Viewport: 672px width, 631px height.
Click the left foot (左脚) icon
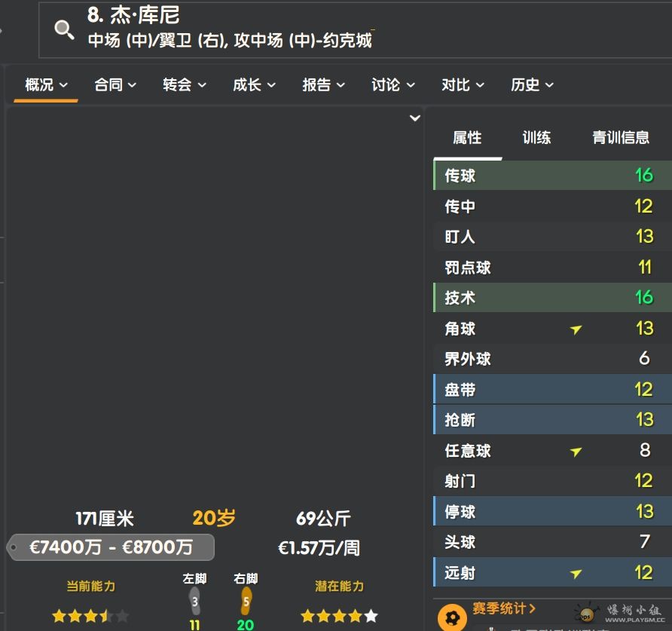coord(194,602)
